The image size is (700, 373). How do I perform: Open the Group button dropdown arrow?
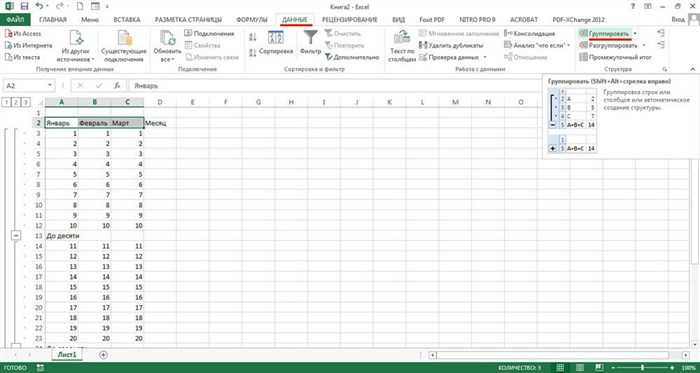click(x=635, y=33)
